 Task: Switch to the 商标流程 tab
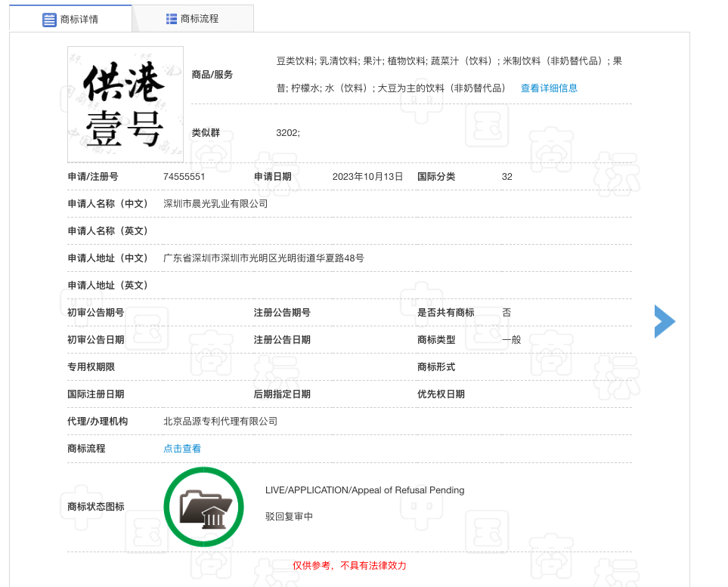click(x=193, y=19)
